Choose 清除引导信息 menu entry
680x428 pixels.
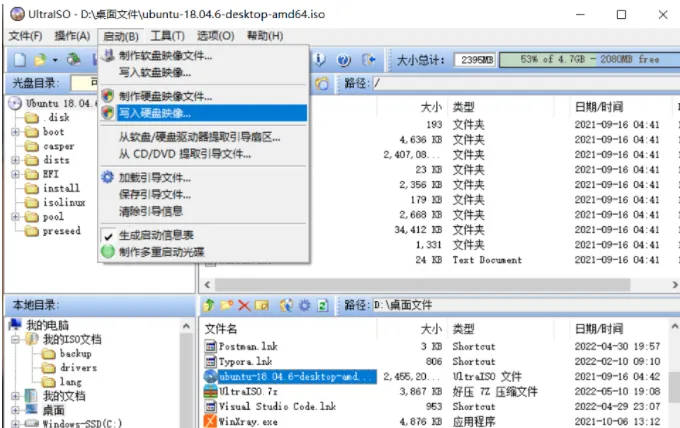click(204, 211)
